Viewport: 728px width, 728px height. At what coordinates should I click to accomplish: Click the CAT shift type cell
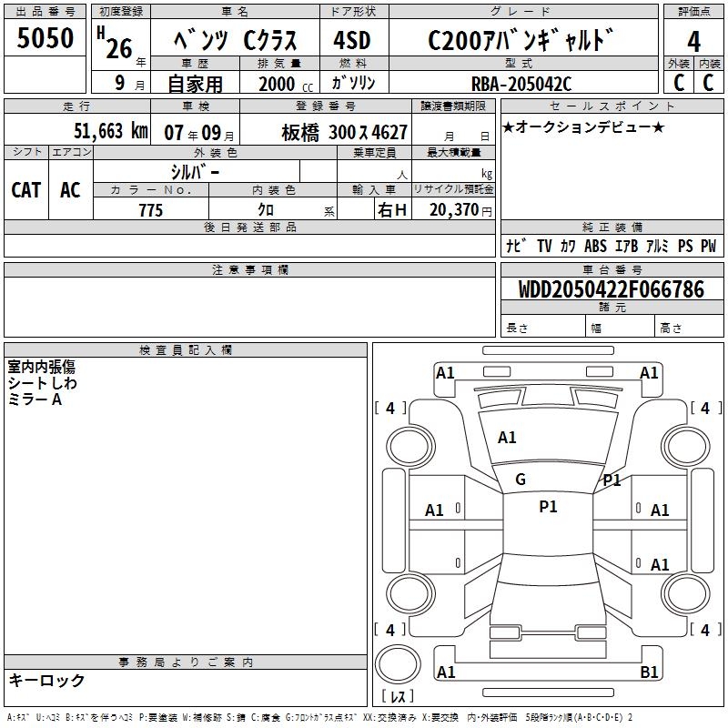pos(25,189)
